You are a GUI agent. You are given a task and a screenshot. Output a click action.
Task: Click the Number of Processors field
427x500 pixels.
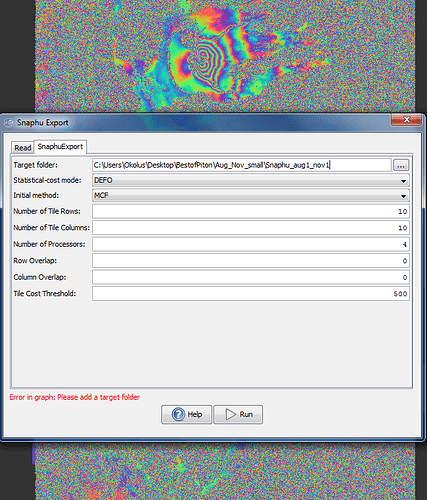pyautogui.click(x=251, y=244)
